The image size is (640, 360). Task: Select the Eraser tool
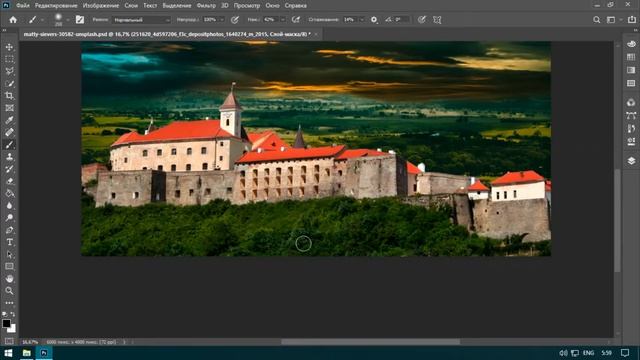pos(9,181)
